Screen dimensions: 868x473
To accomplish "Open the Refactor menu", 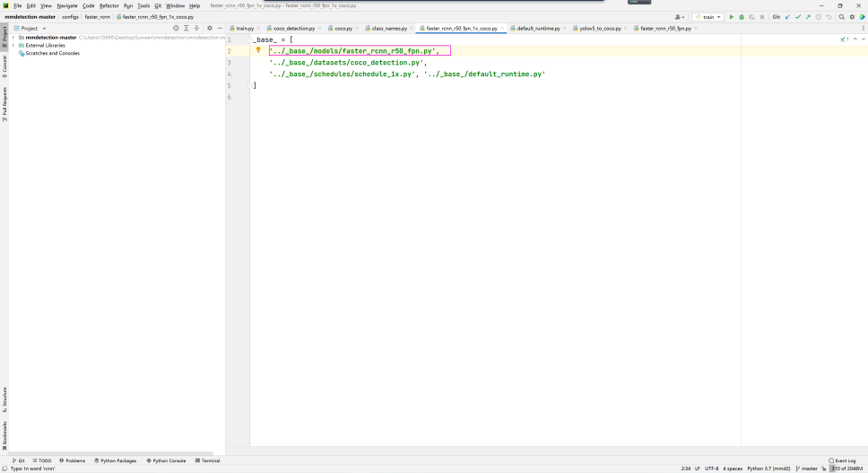I will [109, 5].
